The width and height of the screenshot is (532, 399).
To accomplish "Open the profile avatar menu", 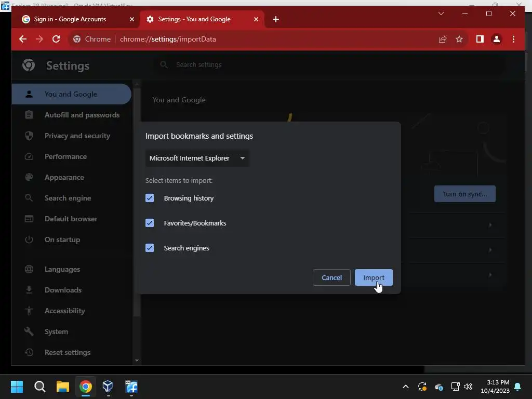I will [496, 39].
